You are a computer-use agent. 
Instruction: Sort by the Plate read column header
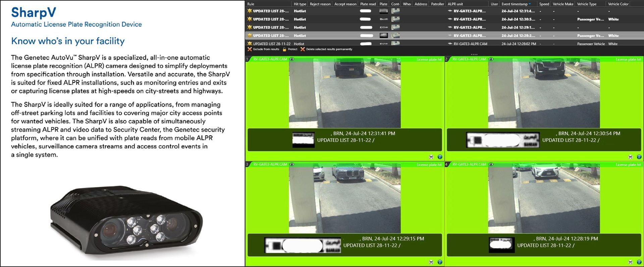point(368,4)
